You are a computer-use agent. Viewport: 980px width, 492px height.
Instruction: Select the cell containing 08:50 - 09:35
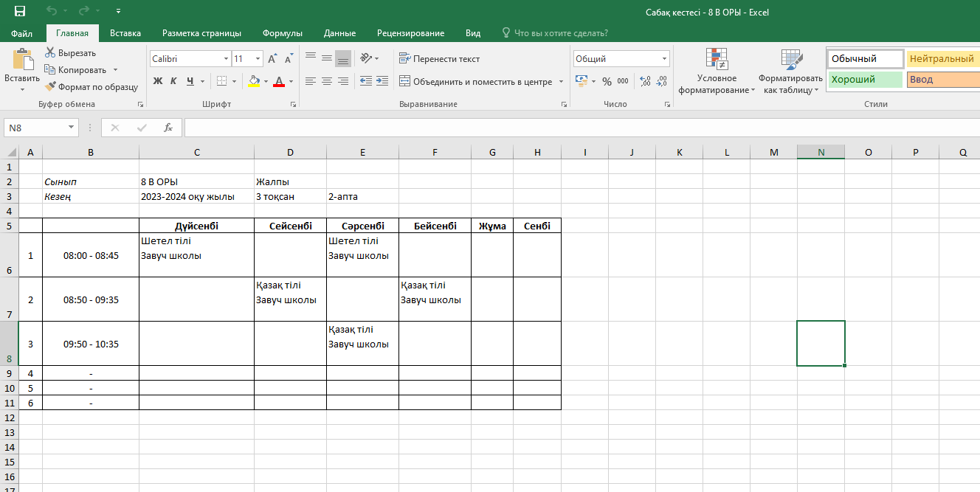(91, 300)
